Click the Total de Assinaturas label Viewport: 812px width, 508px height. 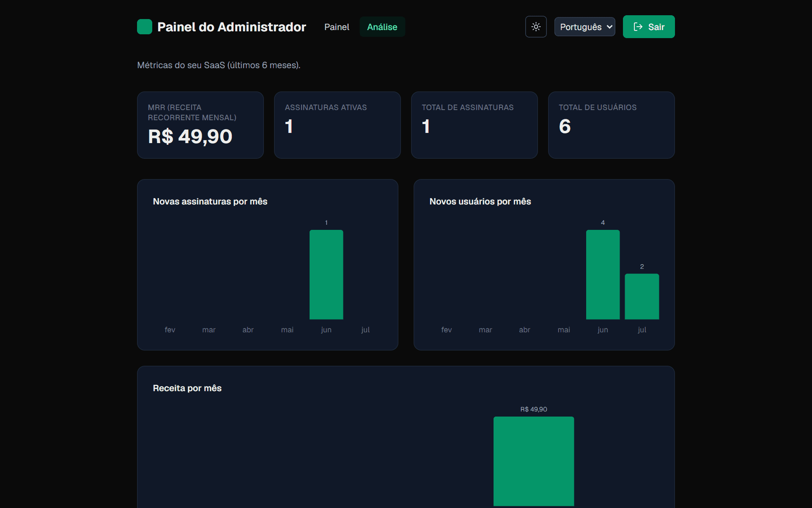point(468,108)
